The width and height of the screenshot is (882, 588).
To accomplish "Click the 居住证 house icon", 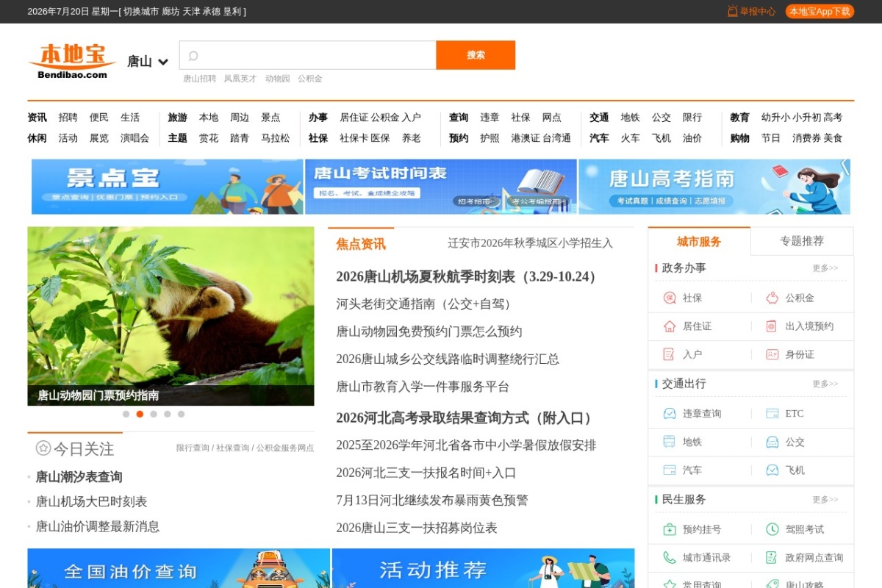I will coord(670,326).
